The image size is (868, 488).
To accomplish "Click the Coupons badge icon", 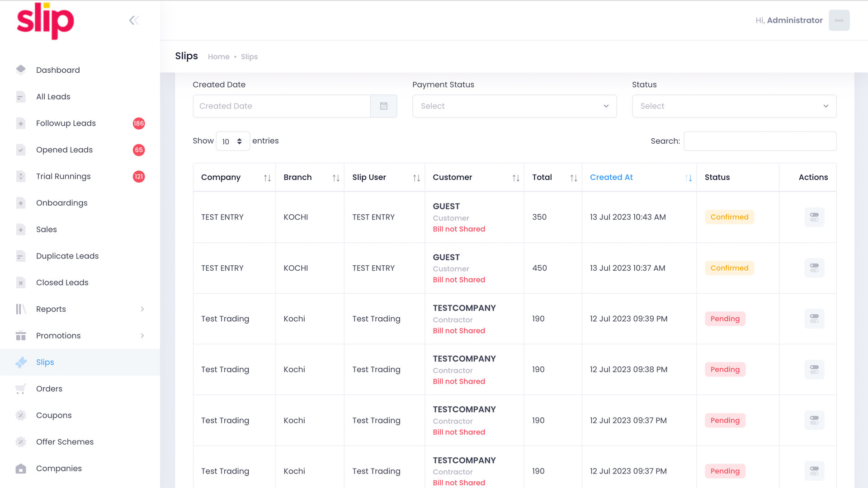I will point(21,416).
